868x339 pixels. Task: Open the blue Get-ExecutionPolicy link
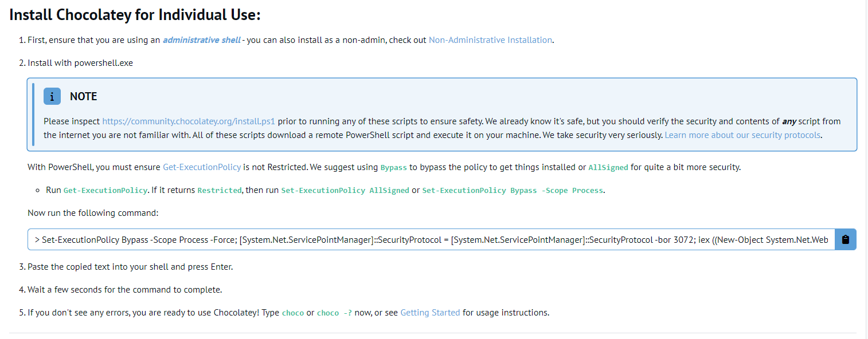tap(202, 167)
